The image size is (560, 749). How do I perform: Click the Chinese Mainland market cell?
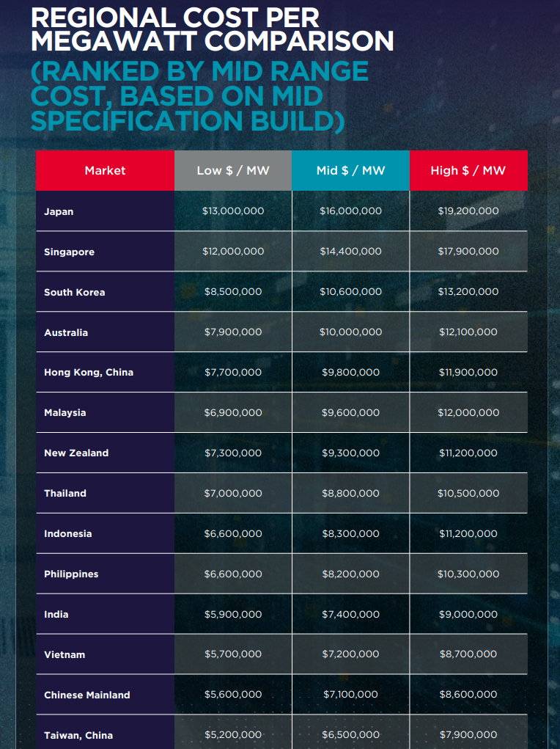(x=87, y=695)
